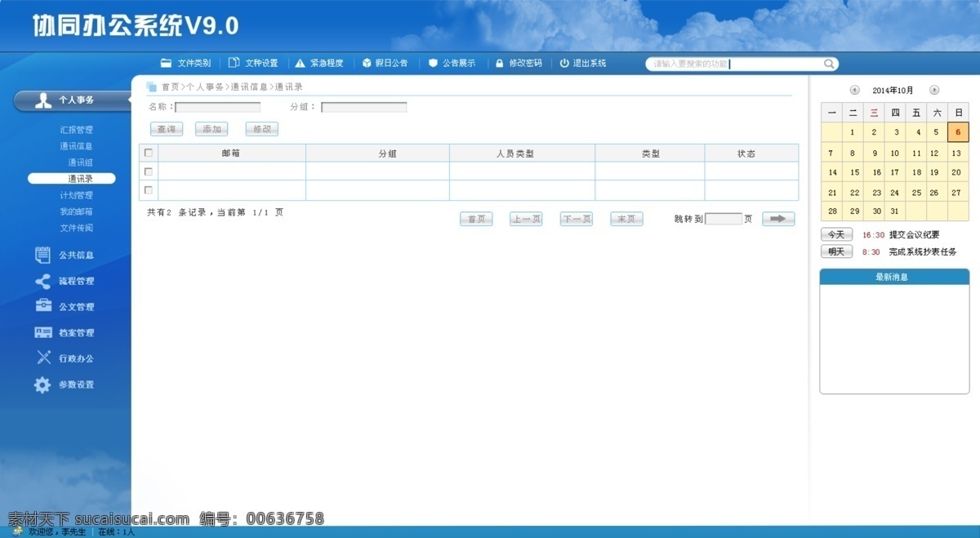Select date 31 in the calendar
The width and height of the screenshot is (980, 538).
[x=895, y=211]
